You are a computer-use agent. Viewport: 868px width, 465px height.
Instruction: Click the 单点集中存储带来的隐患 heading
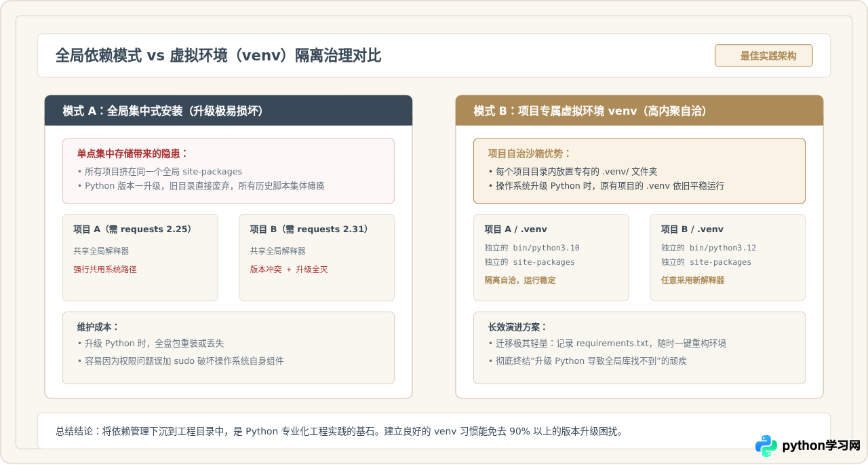click(x=132, y=154)
